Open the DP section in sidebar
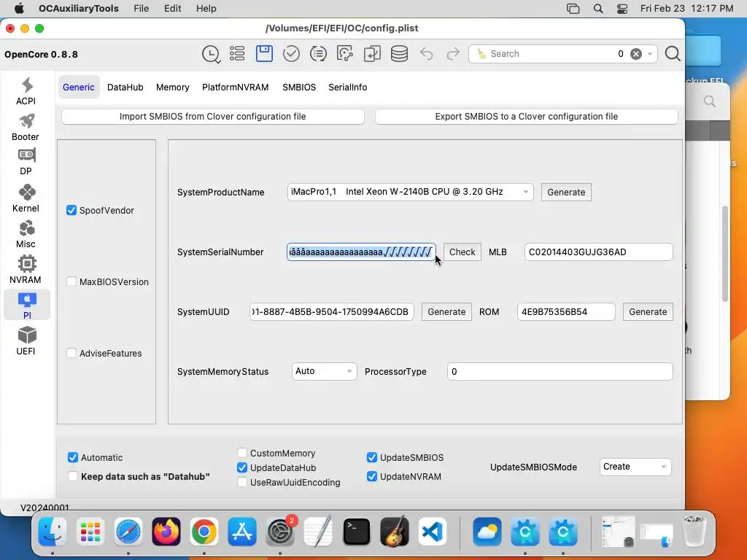Viewport: 747px width, 560px height. point(26,162)
